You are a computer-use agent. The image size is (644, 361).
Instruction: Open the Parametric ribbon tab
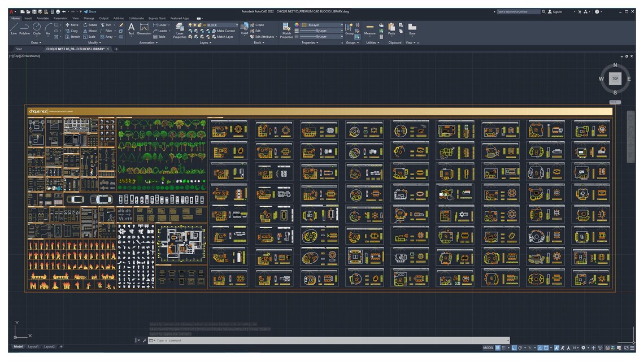(59, 18)
